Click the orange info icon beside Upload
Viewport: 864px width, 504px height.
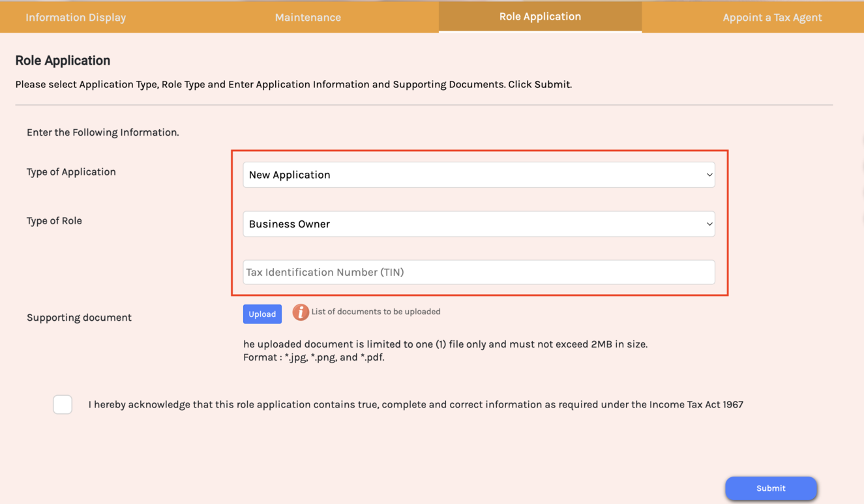pos(300,312)
